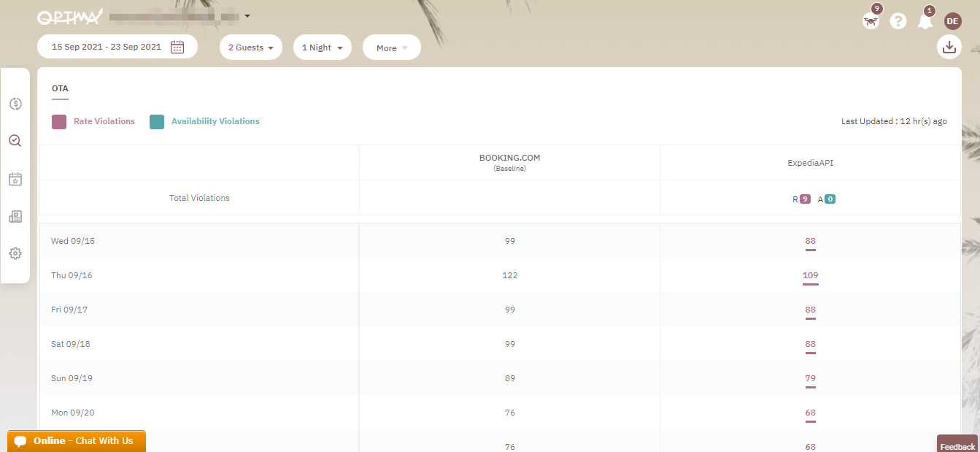Viewport: 980px width, 452px height.
Task: Click Booking.com rate 99 for Wed 09/15
Action: (x=510, y=241)
